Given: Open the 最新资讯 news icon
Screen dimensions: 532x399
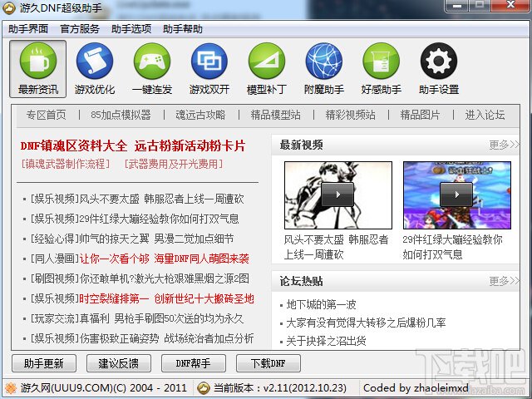Looking at the screenshot, I should [x=38, y=69].
